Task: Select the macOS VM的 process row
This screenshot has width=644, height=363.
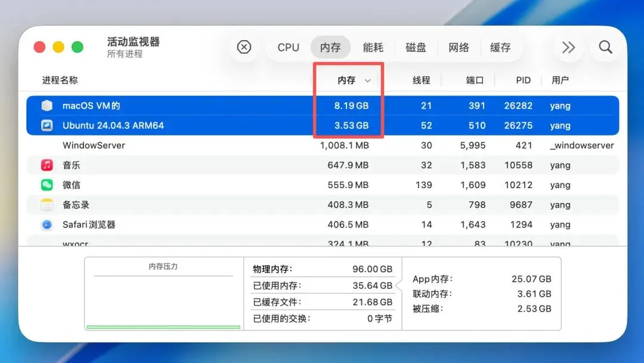Action: pos(323,106)
